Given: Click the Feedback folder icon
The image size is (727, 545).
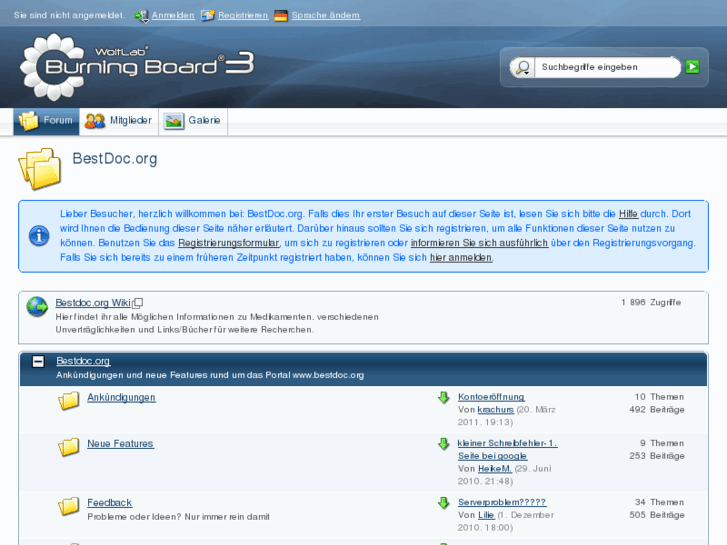Looking at the screenshot, I should (69, 506).
